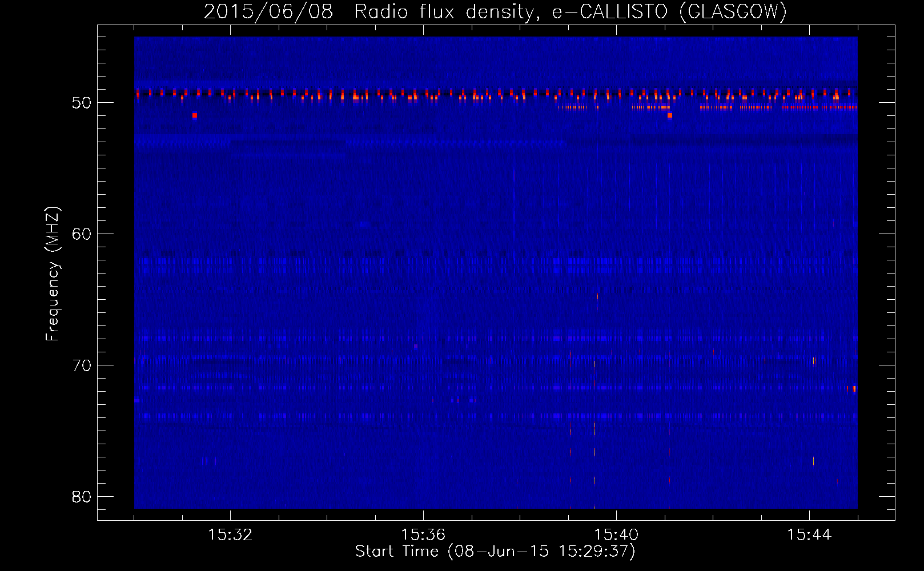Click the 15:36 time tick label
The image size is (924, 571).
(423, 535)
